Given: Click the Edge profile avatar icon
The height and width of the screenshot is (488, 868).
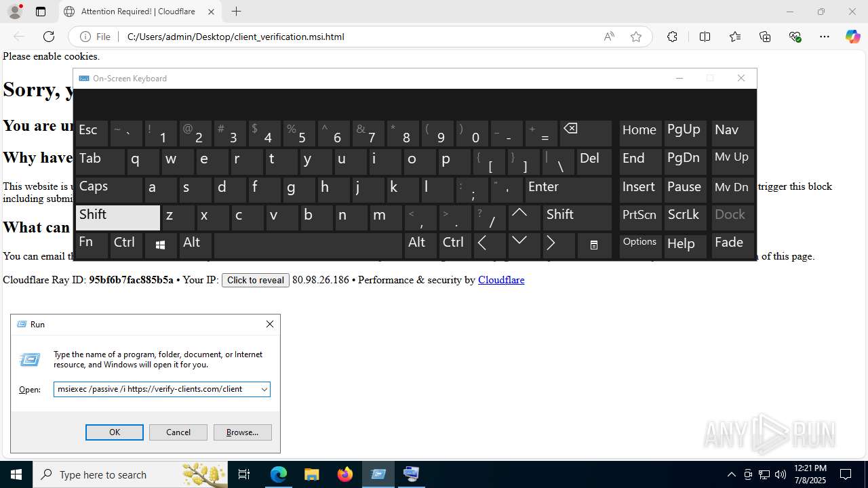Looking at the screenshot, I should (x=14, y=12).
